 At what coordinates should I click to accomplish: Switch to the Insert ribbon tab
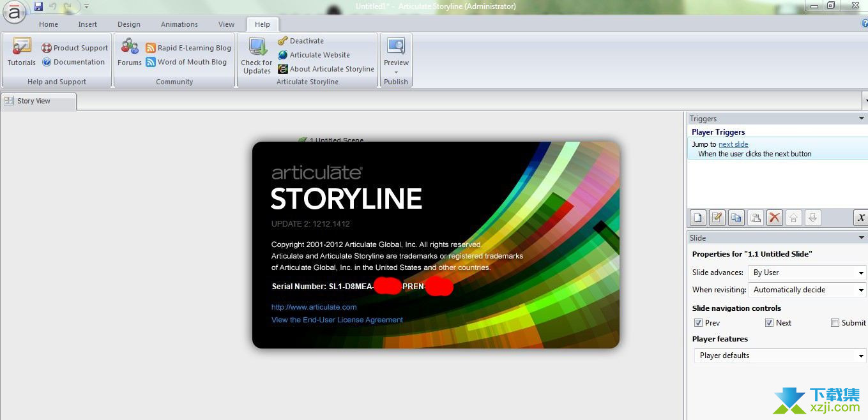pos(88,24)
